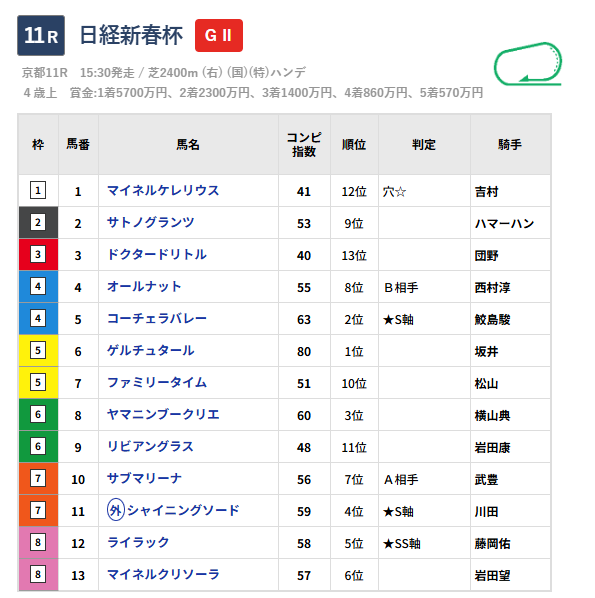Open horse サトノグランツ link

[150, 222]
